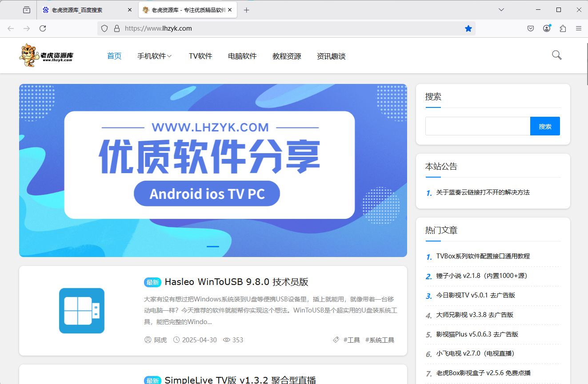
Task: Close the 老虎资源库 - 专注优质精品软件 tab
Action: [x=230, y=10]
